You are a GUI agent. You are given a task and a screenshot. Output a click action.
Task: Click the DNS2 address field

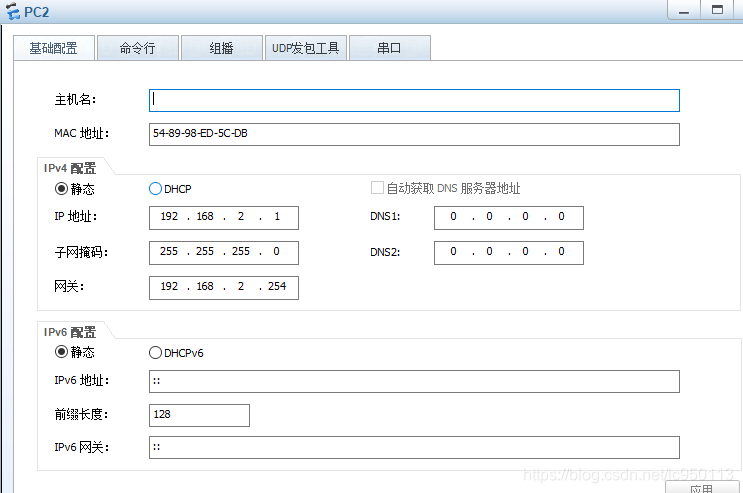pos(509,253)
